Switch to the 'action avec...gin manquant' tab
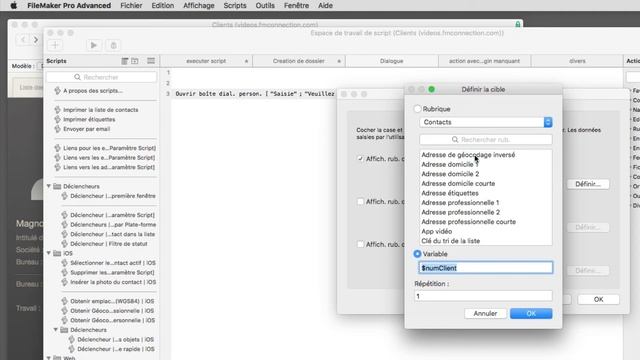The width and height of the screenshot is (640, 360). 484,61
